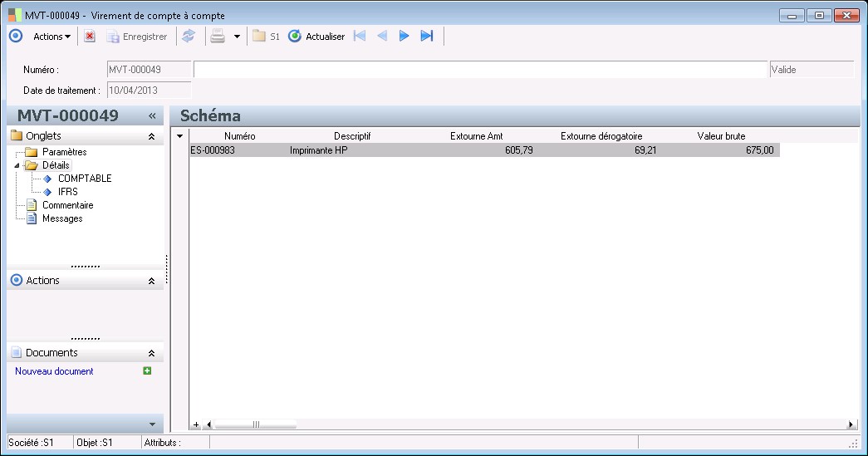Open the grid column selector dropdown
The height and width of the screenshot is (456, 868).
pyautogui.click(x=180, y=136)
